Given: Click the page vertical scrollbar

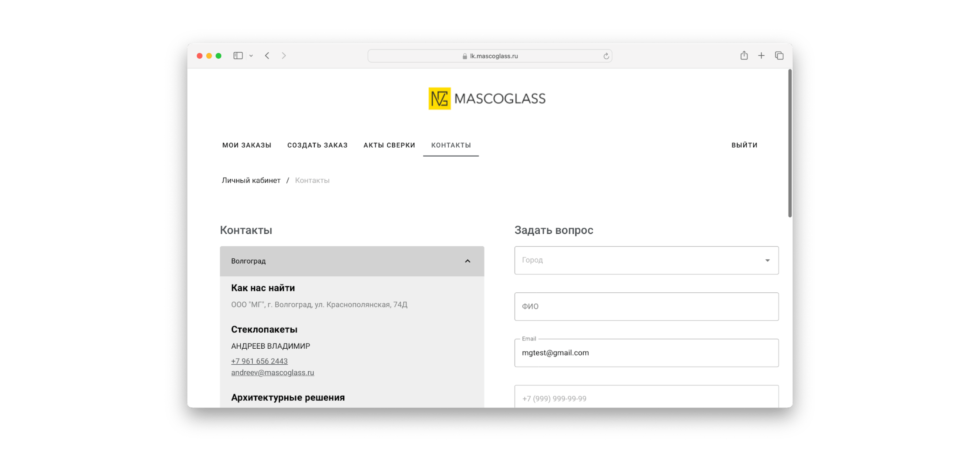Looking at the screenshot, I should click(x=790, y=143).
